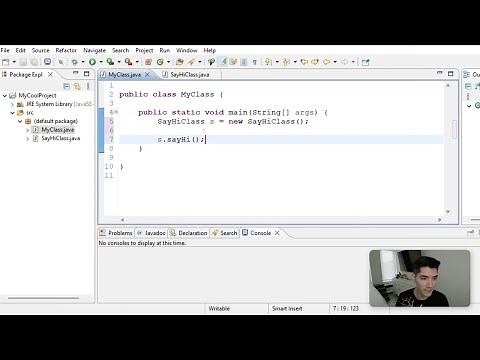Go to the last edit location
Image resolution: width=480 pixels, height=360 pixels.
point(304,62)
